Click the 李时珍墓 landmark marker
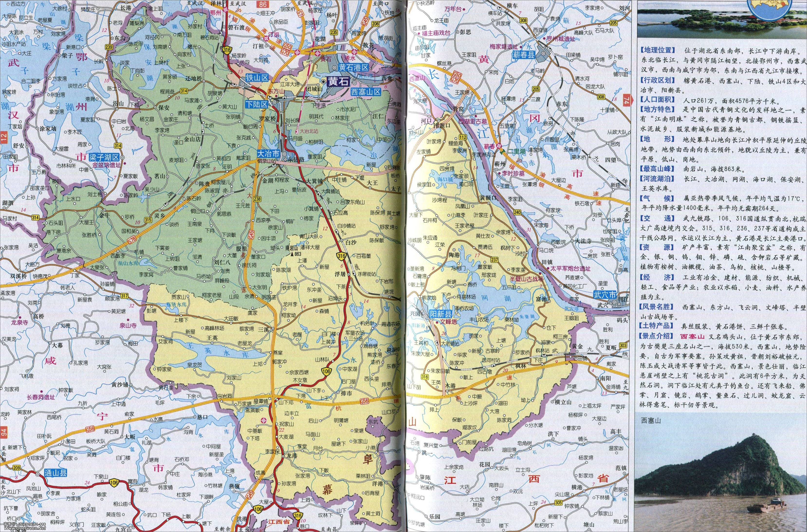807x532 pixels. [499, 173]
